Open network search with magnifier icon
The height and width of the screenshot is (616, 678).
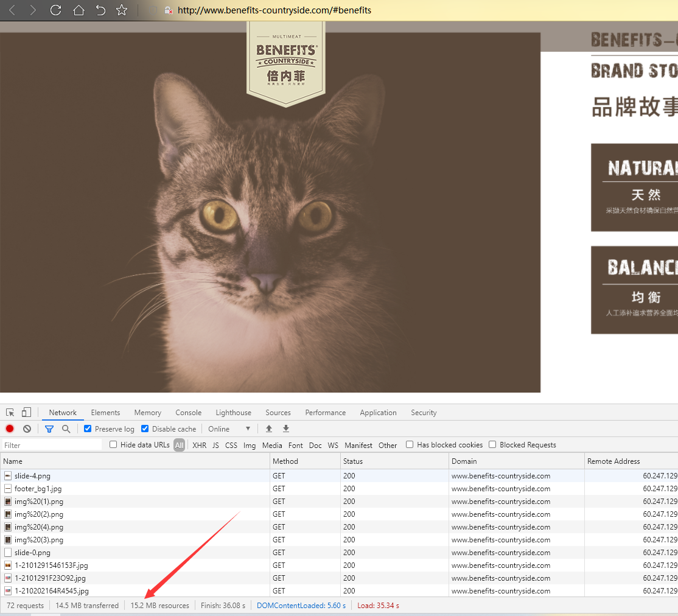click(66, 429)
